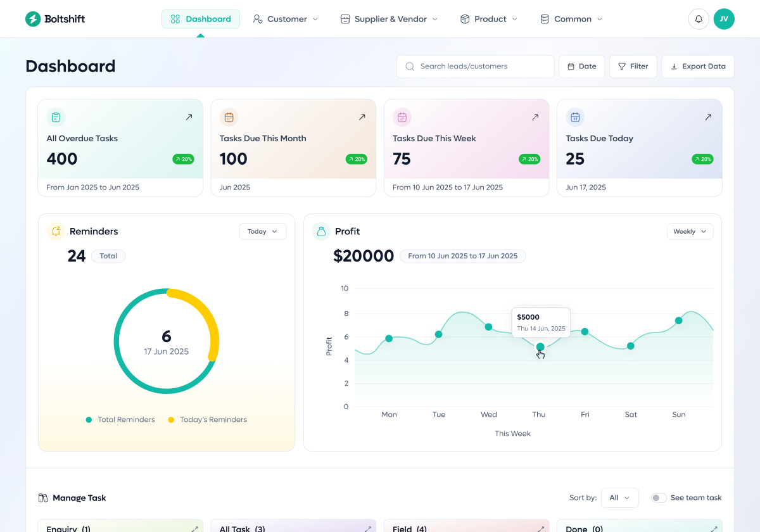Click the Export Data button

tap(698, 66)
